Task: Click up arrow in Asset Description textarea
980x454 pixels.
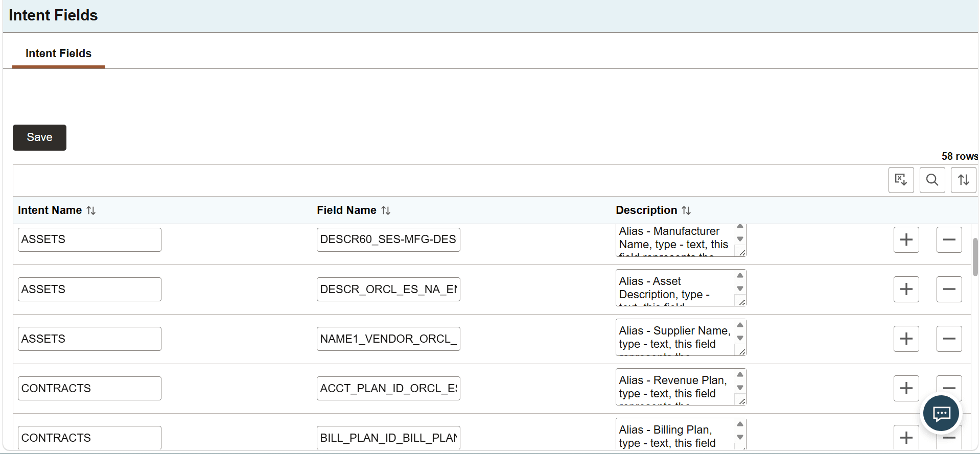Action: click(x=740, y=275)
